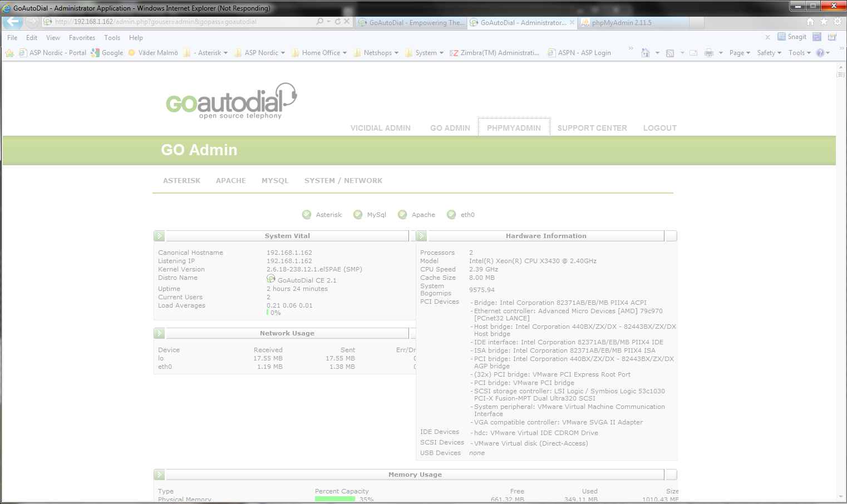Open the Google favorite link

(x=107, y=53)
